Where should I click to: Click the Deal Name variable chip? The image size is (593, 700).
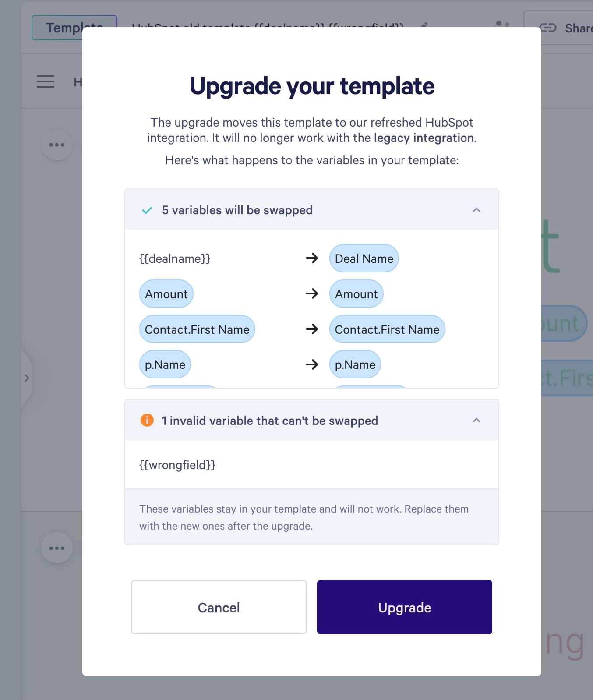(364, 258)
